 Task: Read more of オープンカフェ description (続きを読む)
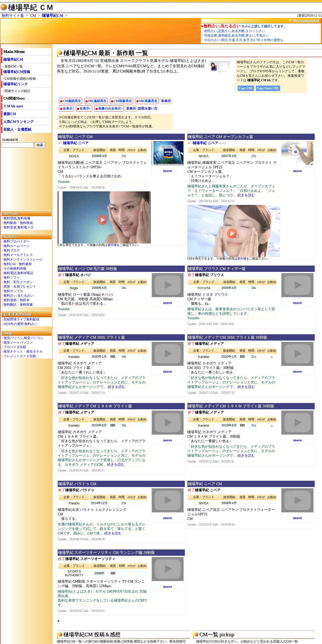click(246, 195)
